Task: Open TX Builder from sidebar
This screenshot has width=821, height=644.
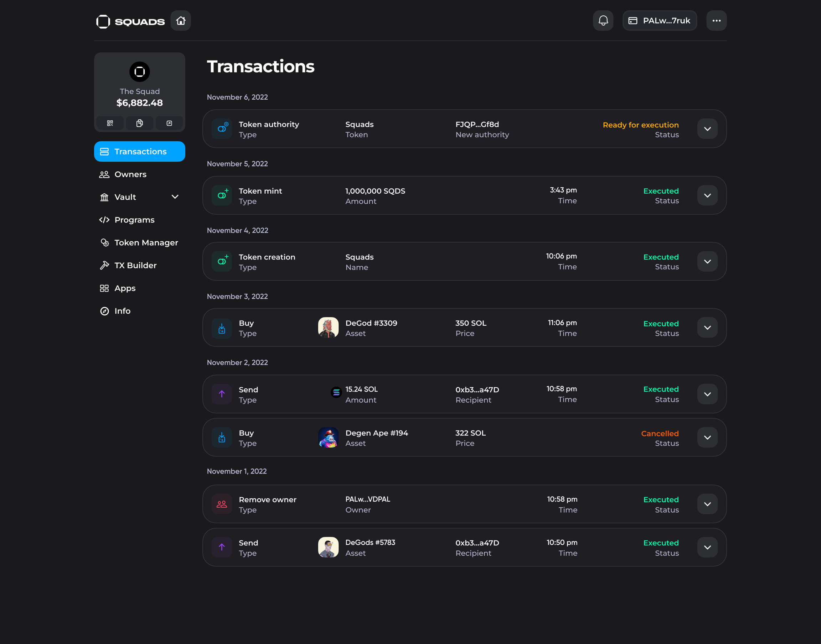Action: [x=135, y=266]
